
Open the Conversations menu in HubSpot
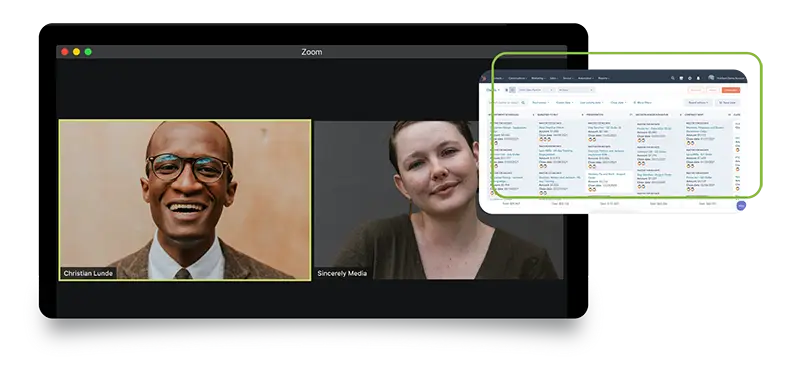pos(518,78)
